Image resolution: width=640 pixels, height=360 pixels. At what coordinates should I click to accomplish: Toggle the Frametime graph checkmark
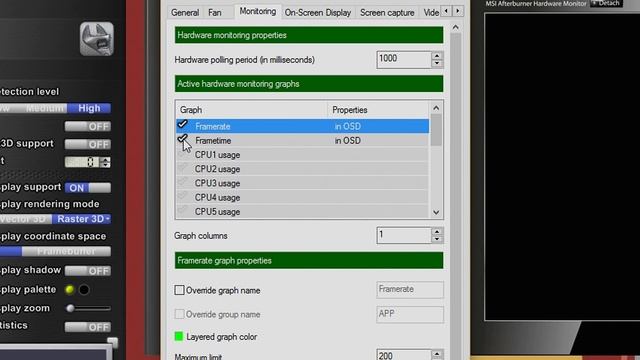point(182,139)
